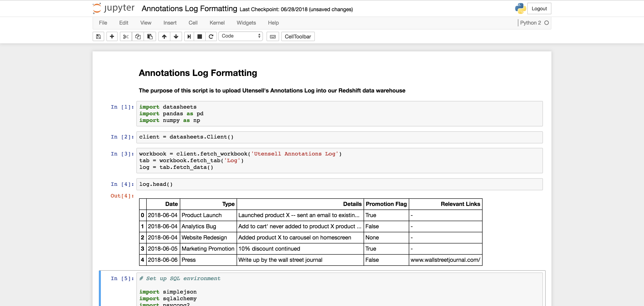Move selected cell down arrow

(176, 36)
